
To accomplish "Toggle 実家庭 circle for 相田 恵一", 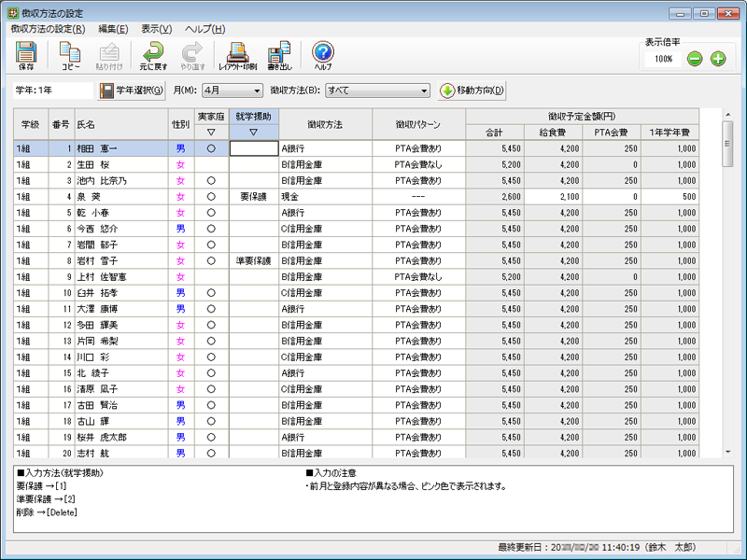I will [x=212, y=148].
